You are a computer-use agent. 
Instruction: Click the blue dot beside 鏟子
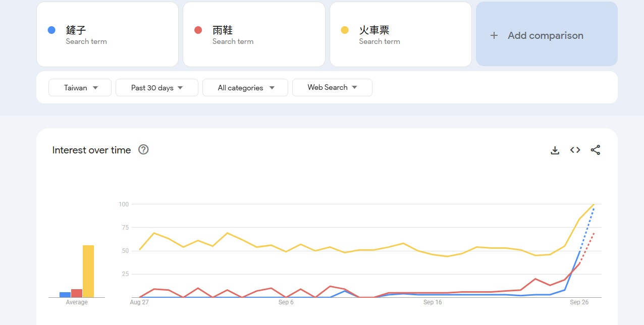click(x=51, y=30)
